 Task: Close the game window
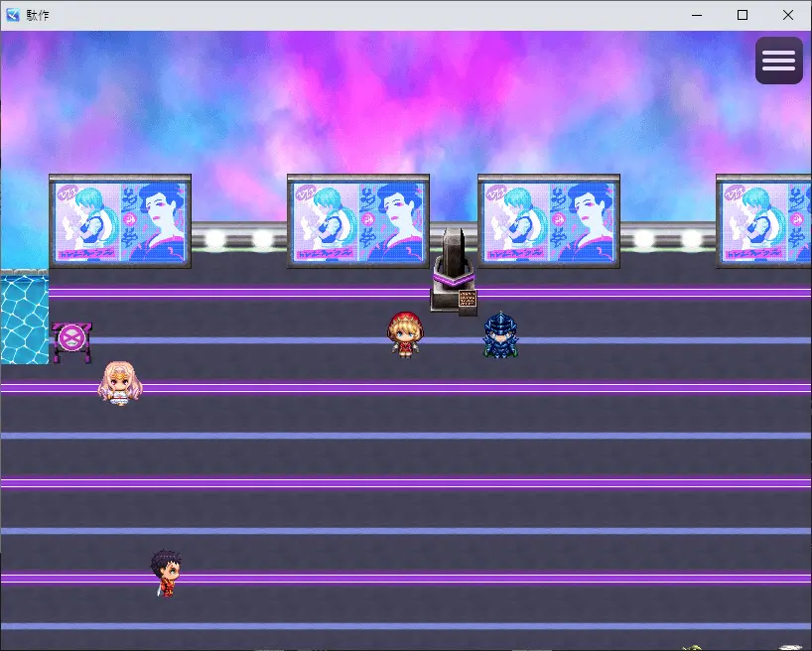point(788,15)
